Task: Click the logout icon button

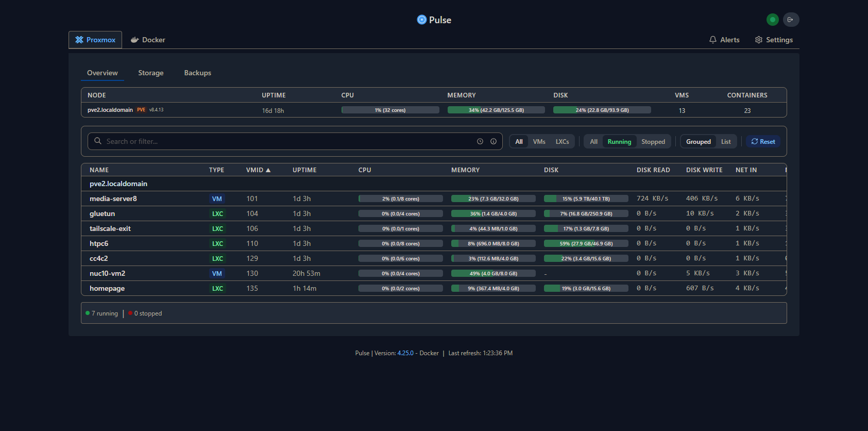Action: tap(791, 20)
